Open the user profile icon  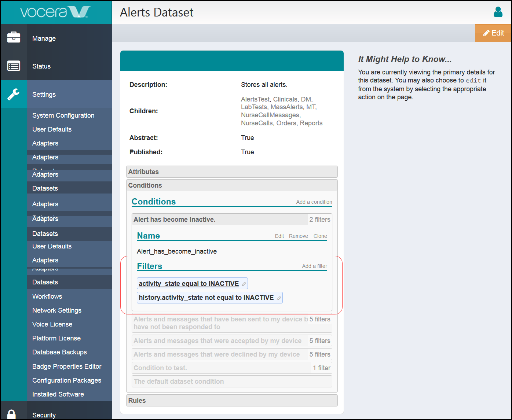click(x=498, y=12)
